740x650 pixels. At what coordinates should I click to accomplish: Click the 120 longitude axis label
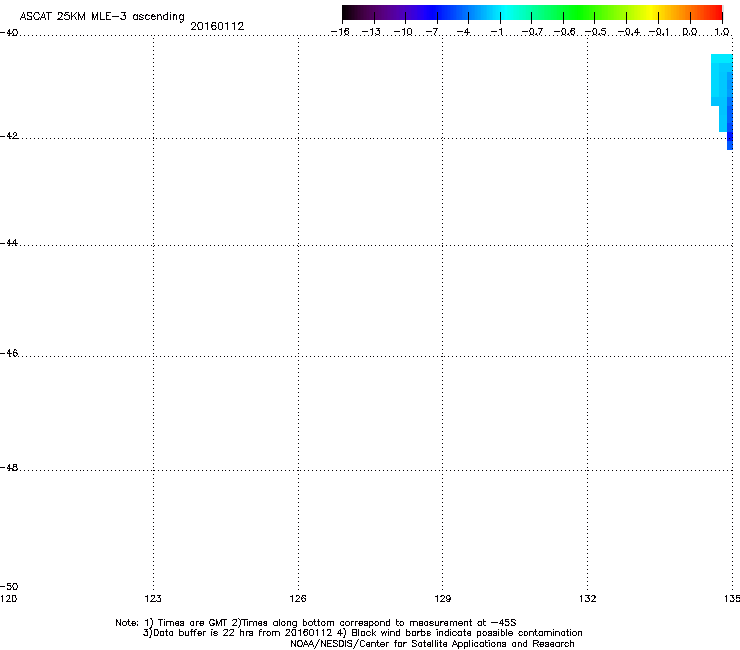8,599
